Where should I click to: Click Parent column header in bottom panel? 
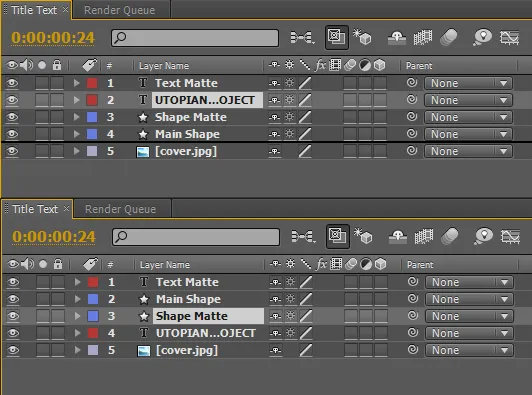(x=420, y=264)
